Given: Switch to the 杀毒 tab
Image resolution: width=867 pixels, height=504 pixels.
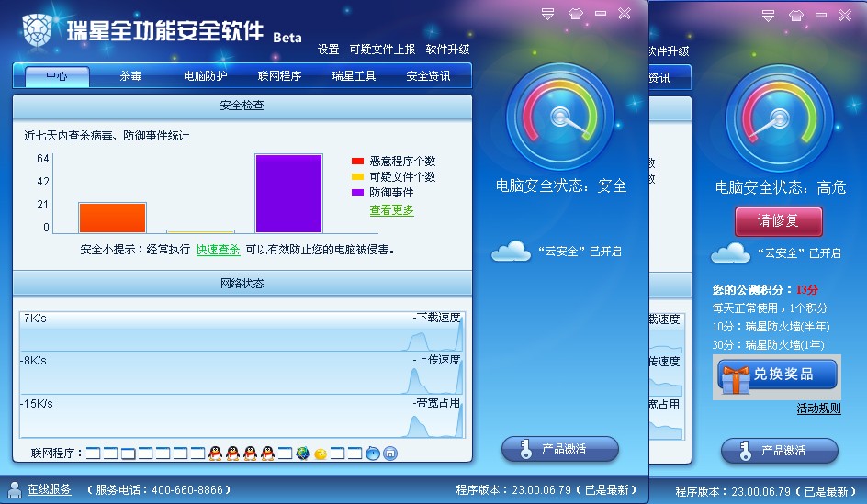Looking at the screenshot, I should 131,75.
